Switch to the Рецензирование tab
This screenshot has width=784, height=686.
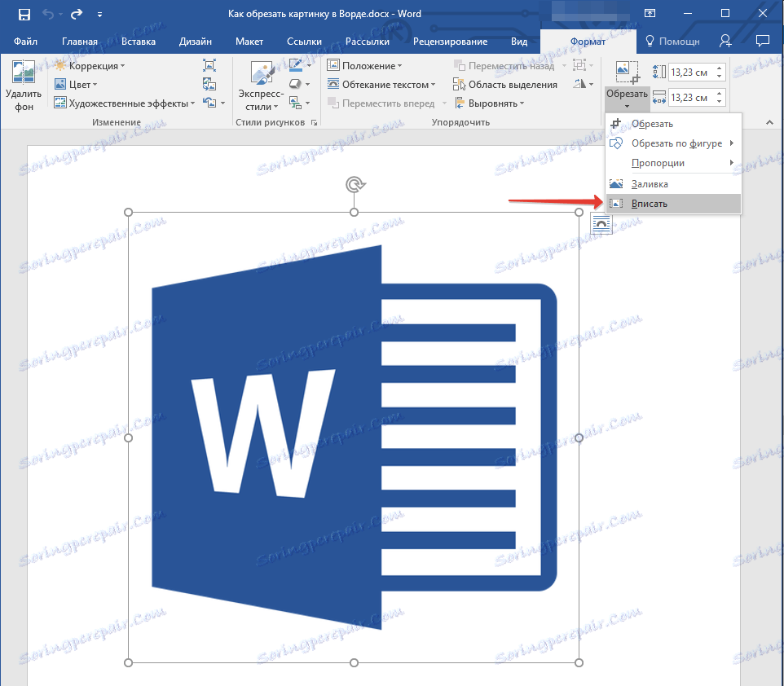(451, 42)
